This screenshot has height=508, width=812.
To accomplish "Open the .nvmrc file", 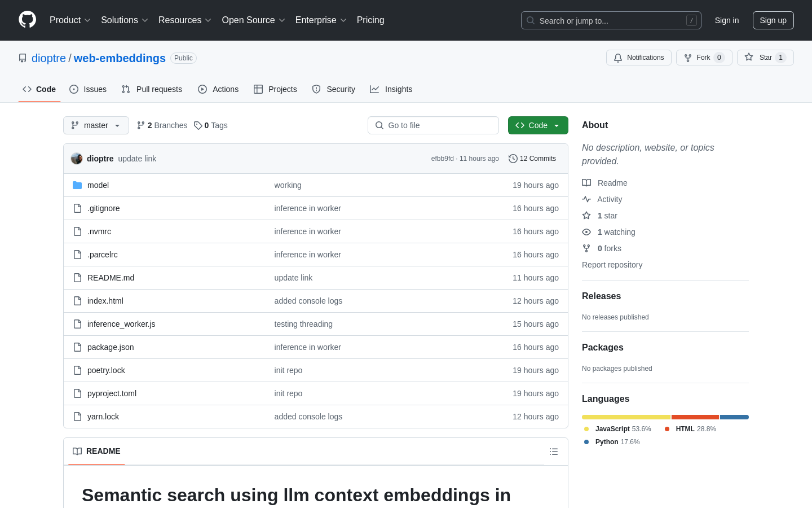I will click(99, 231).
